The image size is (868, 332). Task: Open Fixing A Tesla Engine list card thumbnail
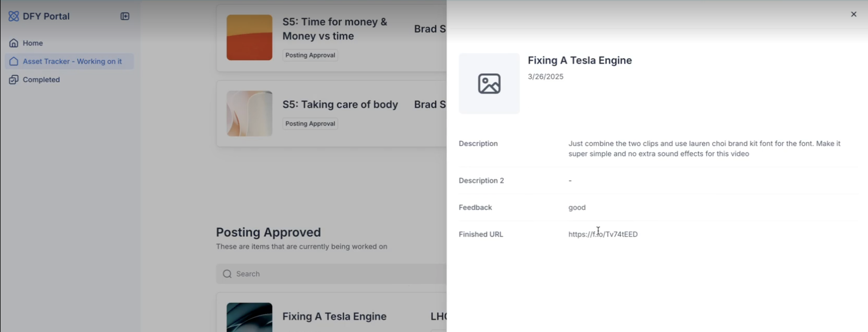pyautogui.click(x=249, y=317)
